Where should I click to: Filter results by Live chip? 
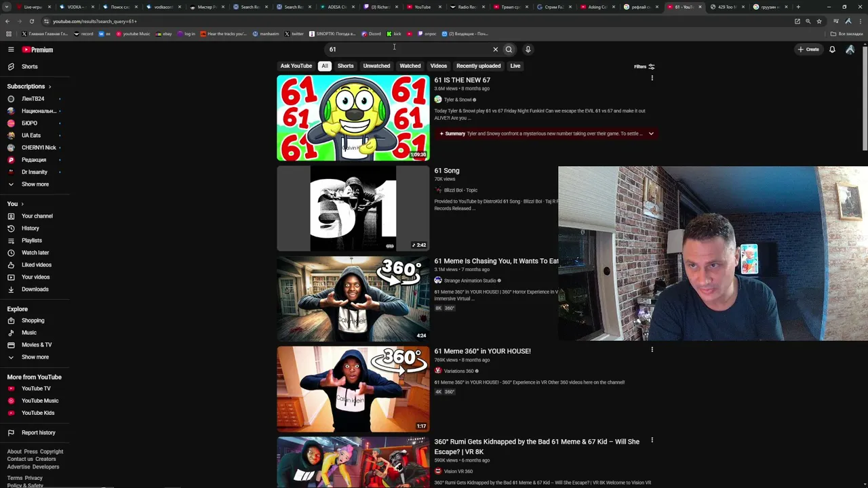pyautogui.click(x=515, y=66)
